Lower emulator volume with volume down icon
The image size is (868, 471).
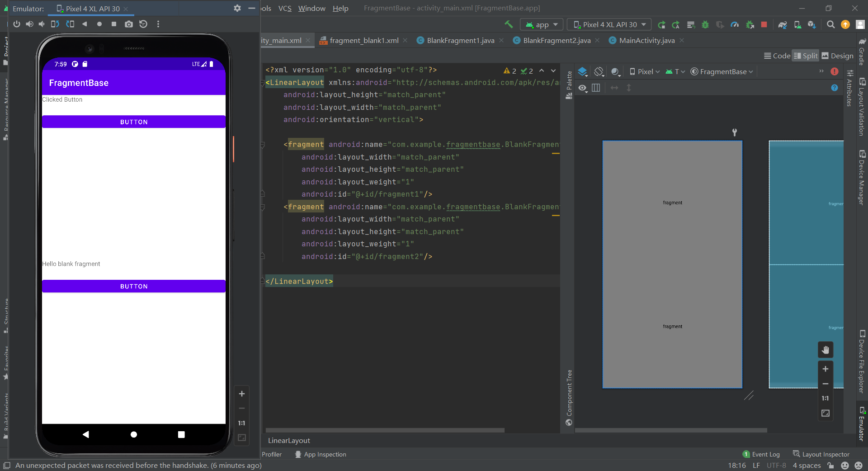[x=42, y=24]
